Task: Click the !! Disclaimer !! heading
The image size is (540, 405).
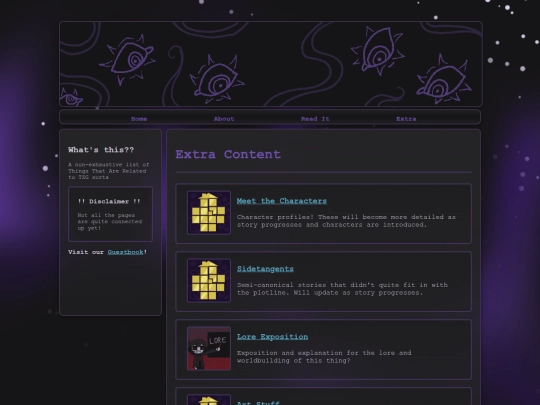Action: (x=109, y=201)
